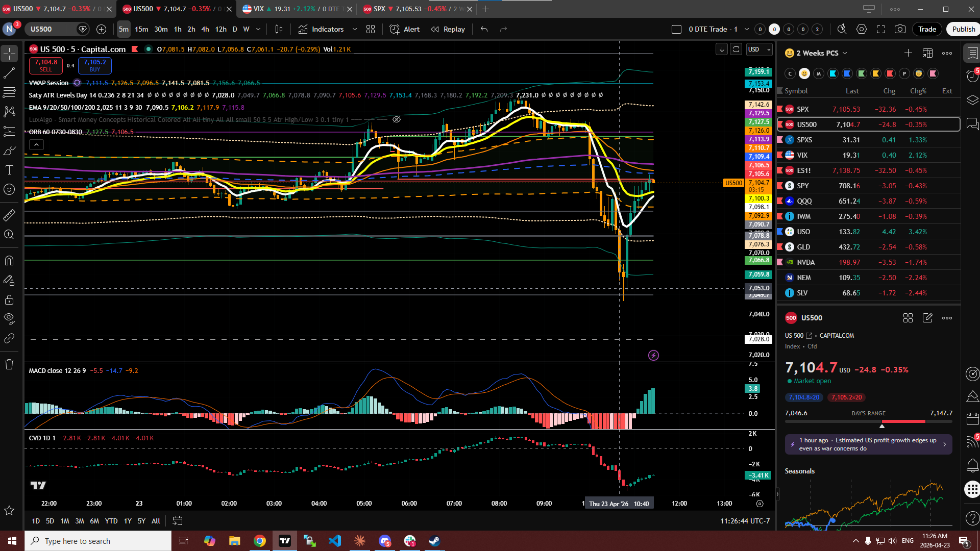Click the Publish button
This screenshot has width=980, height=551.
tap(963, 29)
